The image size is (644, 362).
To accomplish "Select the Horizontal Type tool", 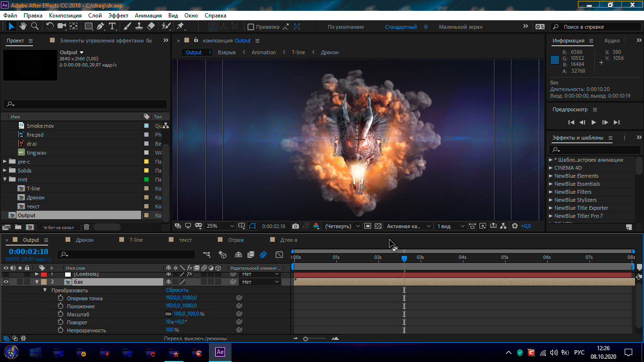I will click(x=112, y=26).
